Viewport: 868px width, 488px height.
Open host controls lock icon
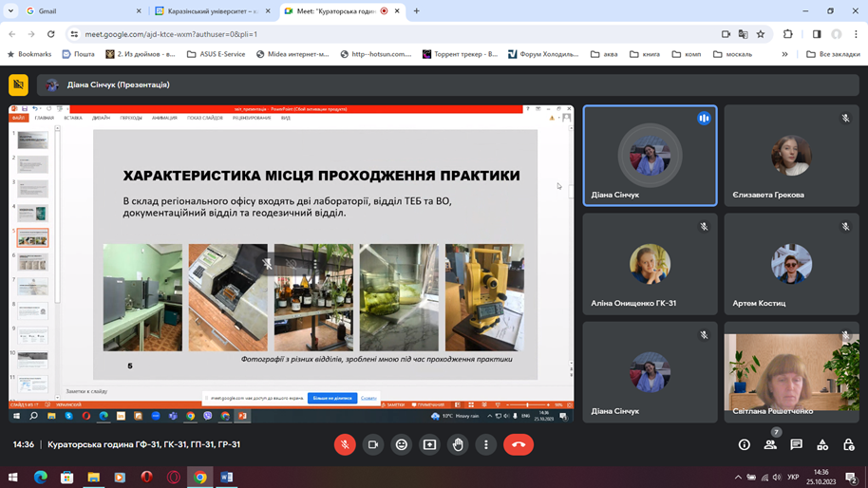[x=849, y=444]
